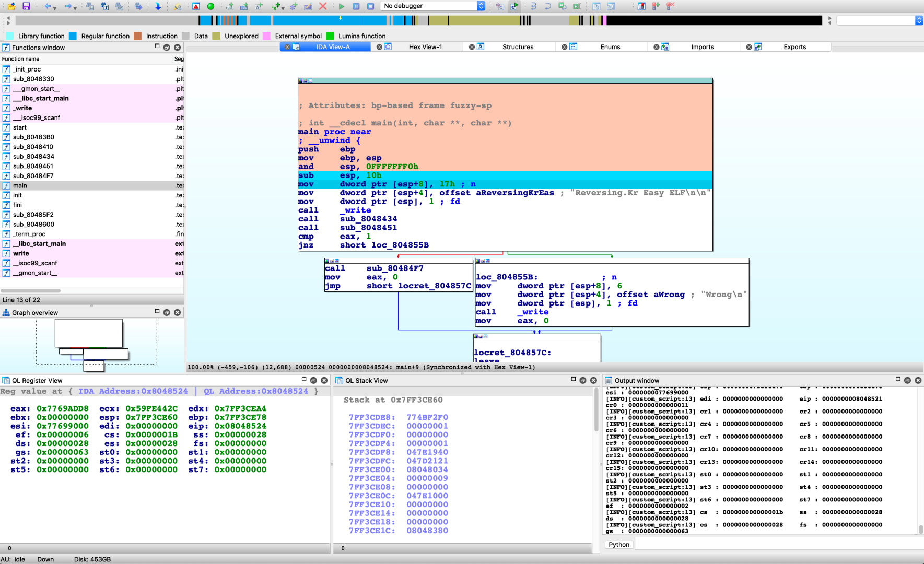Click the first icon on main node header
924x564 pixels.
pos(300,81)
